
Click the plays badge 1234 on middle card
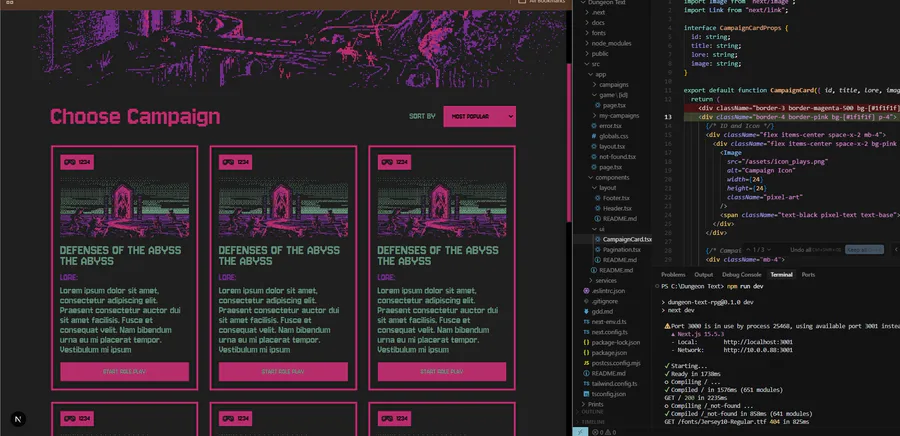click(235, 162)
